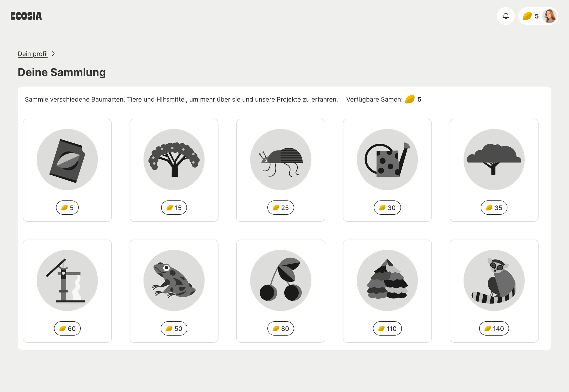Select the beetle collectible

pyautogui.click(x=281, y=159)
